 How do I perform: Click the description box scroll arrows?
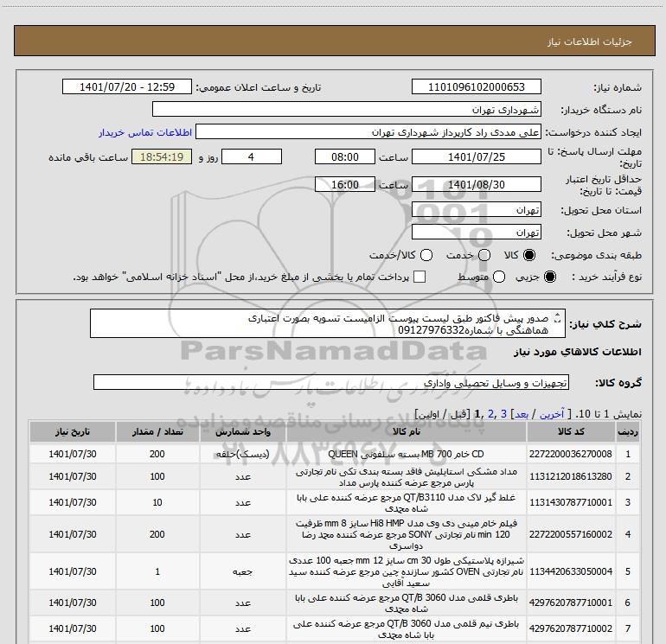(558, 317)
